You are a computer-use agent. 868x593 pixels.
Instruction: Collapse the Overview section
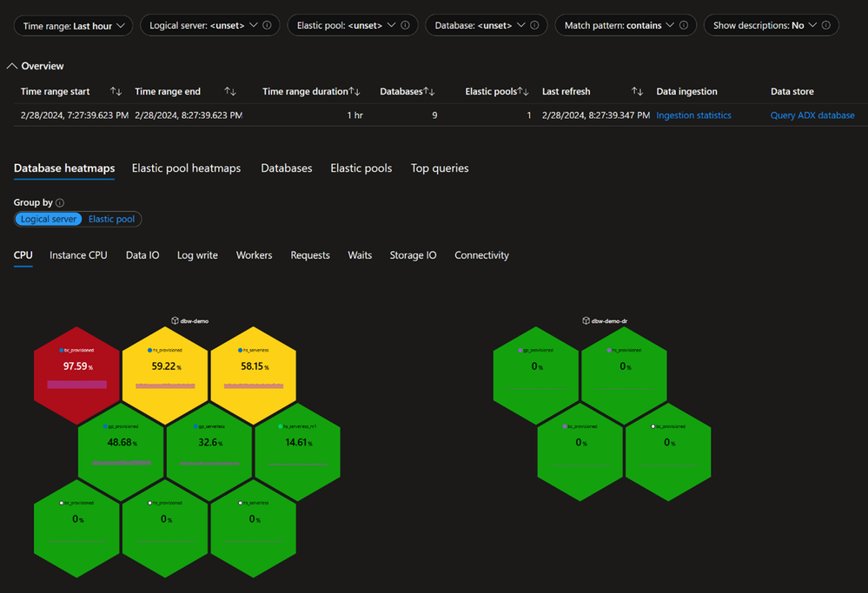pyautogui.click(x=11, y=66)
